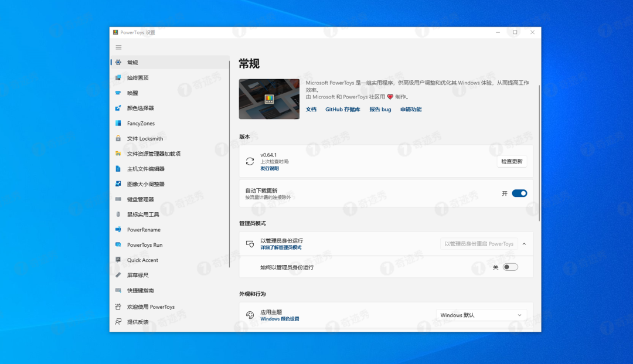The width and height of the screenshot is (633, 364).
Task: Open 欢迎使用 PowerToys gift icon
Action: (x=118, y=307)
